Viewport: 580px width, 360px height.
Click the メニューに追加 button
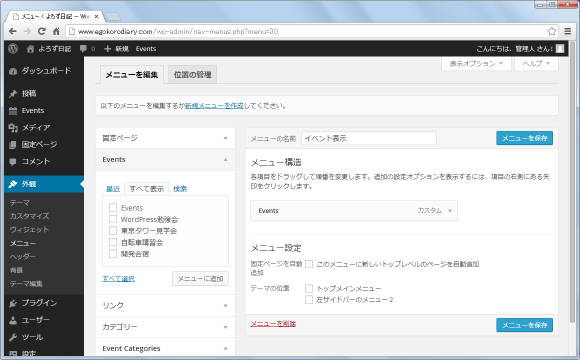[200, 279]
